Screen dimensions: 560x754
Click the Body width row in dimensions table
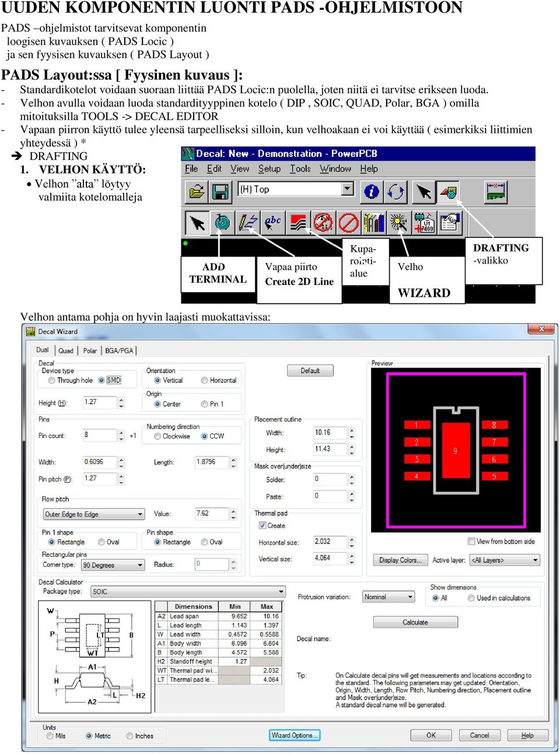coord(219,643)
